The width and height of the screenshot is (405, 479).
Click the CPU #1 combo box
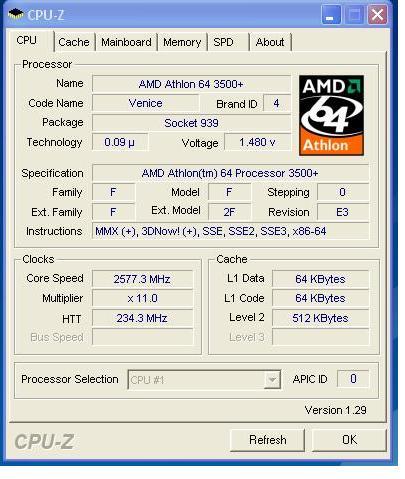[x=204, y=380]
